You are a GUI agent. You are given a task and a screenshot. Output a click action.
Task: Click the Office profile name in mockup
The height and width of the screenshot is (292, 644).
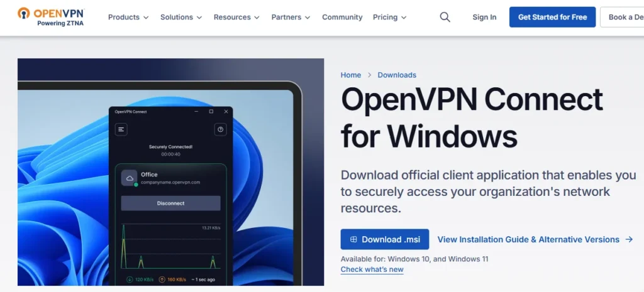click(x=149, y=175)
